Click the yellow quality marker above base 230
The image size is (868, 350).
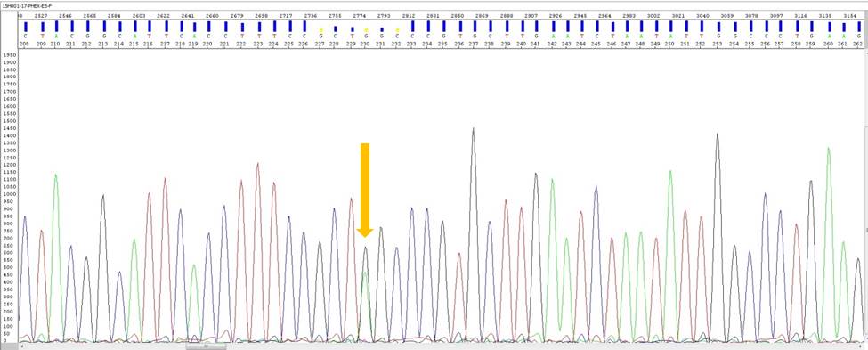(x=366, y=30)
